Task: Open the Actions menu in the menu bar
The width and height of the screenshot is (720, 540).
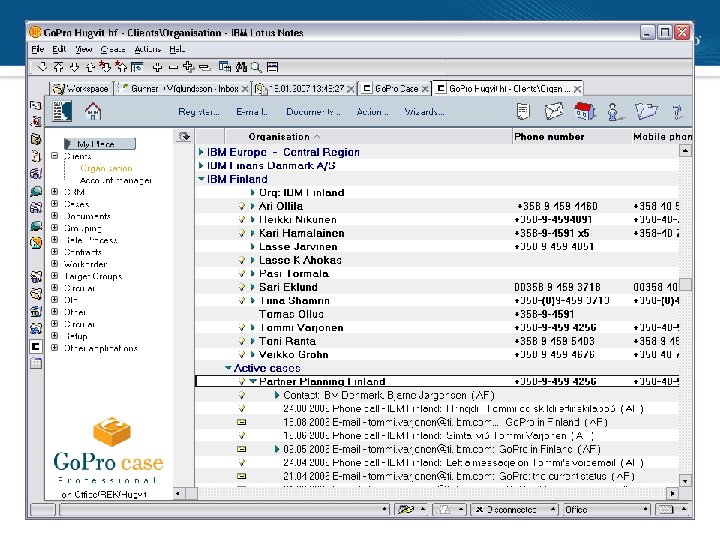Action: 146,48
